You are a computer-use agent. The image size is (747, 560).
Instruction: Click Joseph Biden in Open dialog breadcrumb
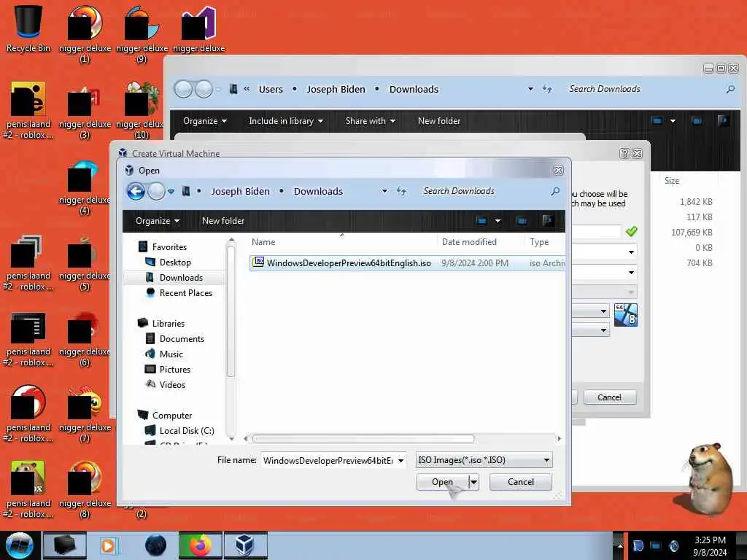coord(240,192)
